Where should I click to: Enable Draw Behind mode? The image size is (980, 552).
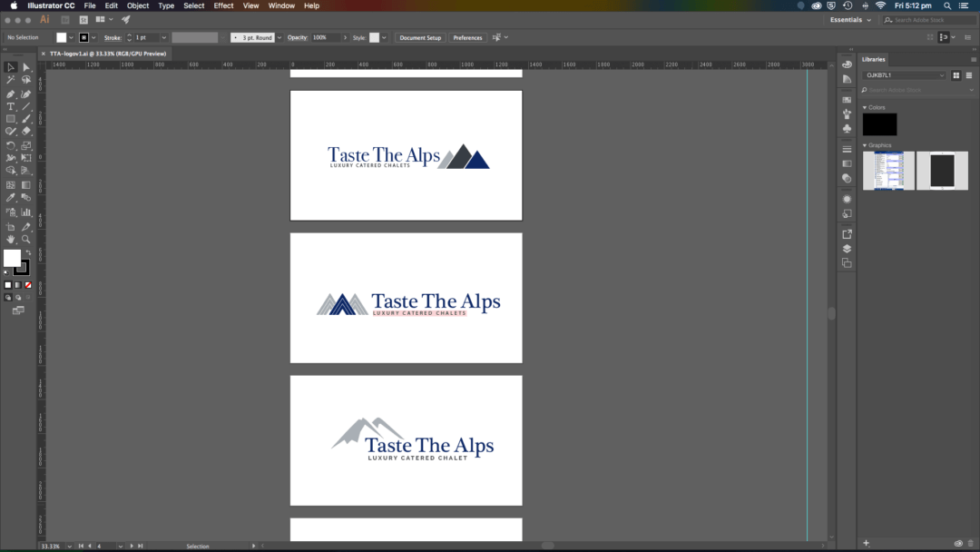18,298
